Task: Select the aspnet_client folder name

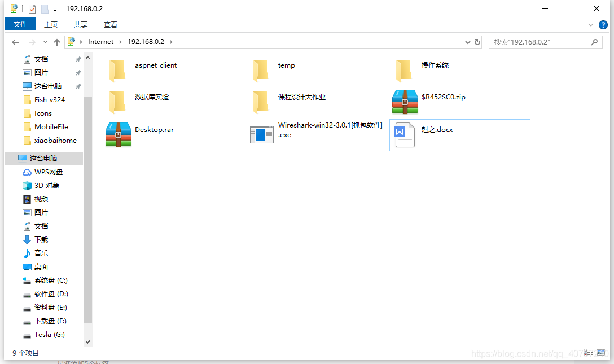Action: (156, 65)
